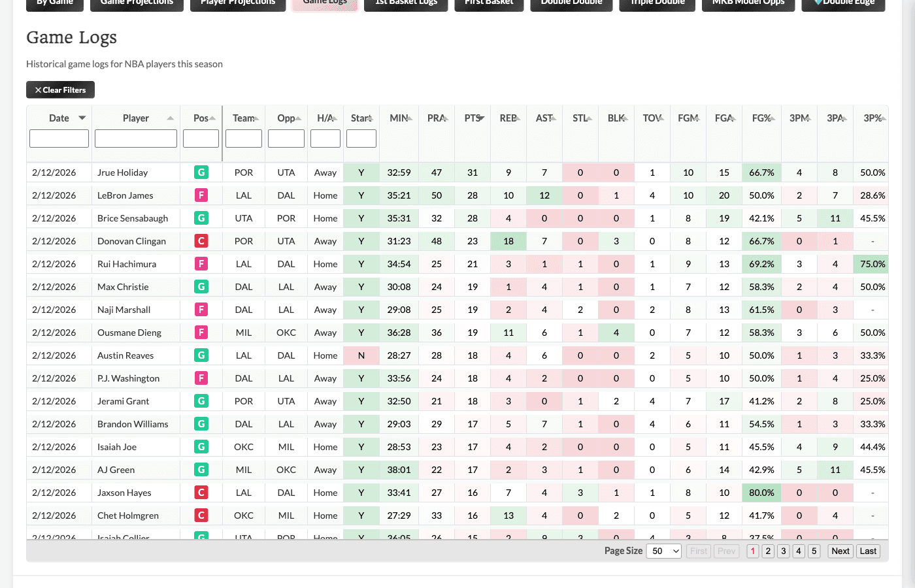This screenshot has width=915, height=588.
Task: Click the Team filter input field
Action: (243, 139)
